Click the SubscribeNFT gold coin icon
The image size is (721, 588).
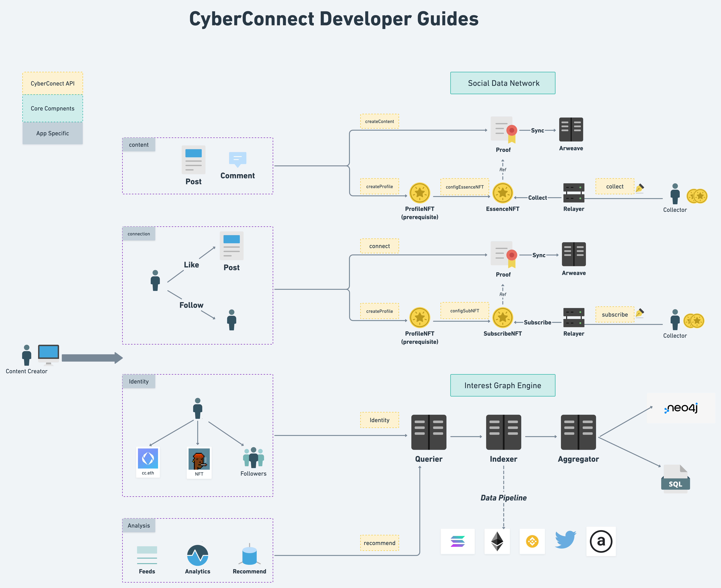(x=503, y=318)
